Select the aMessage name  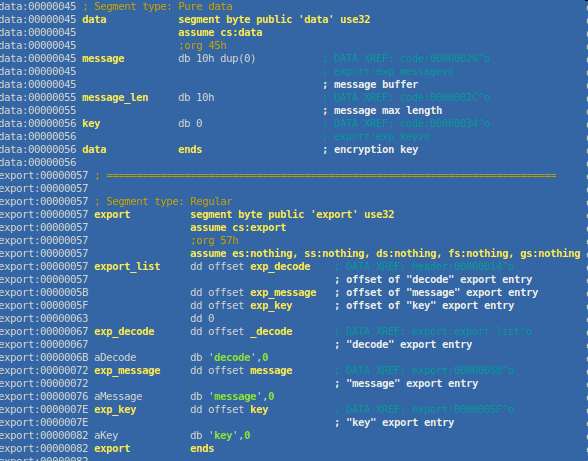click(118, 396)
